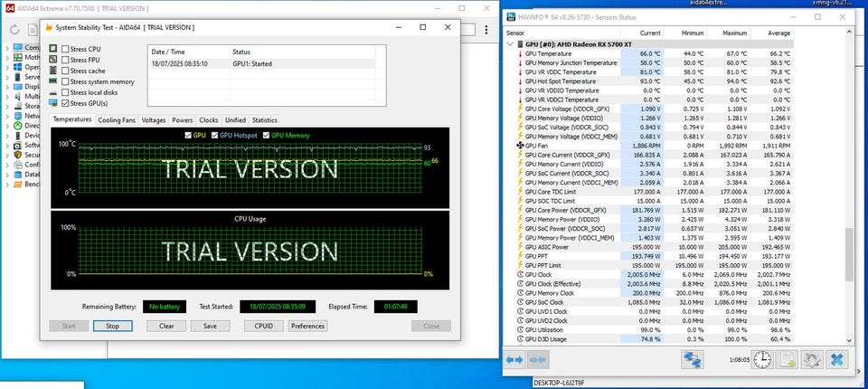Enable the Stress CPU checkbox
Image resolution: width=868 pixels, height=389 pixels.
(x=66, y=49)
